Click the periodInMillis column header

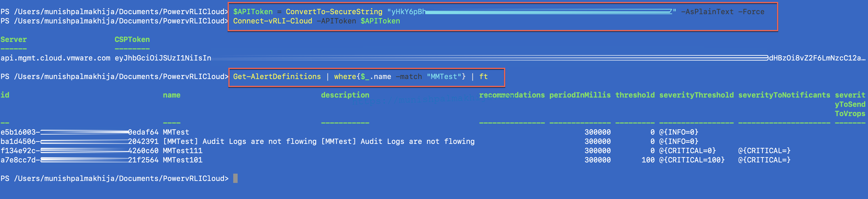point(580,95)
